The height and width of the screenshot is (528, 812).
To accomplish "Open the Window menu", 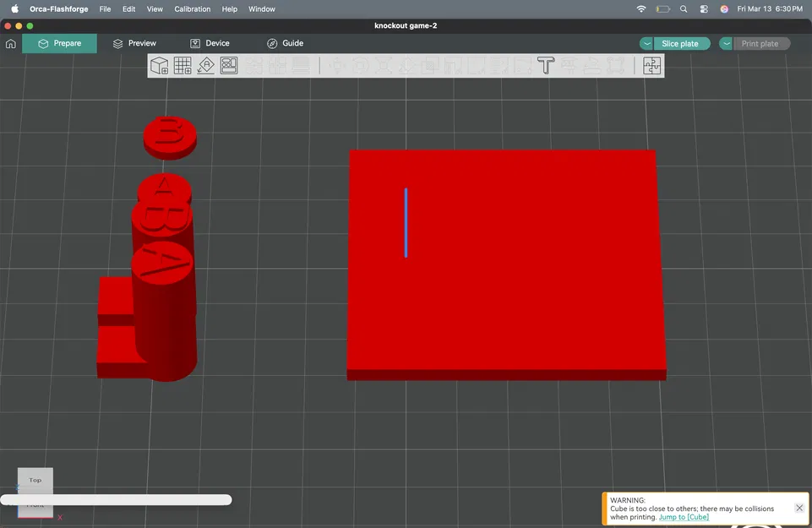I will point(262,8).
